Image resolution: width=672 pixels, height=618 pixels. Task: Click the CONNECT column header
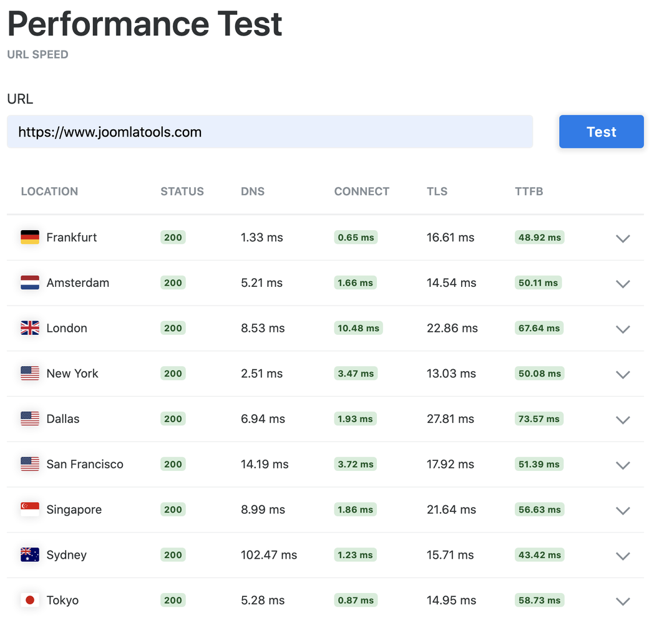click(362, 191)
